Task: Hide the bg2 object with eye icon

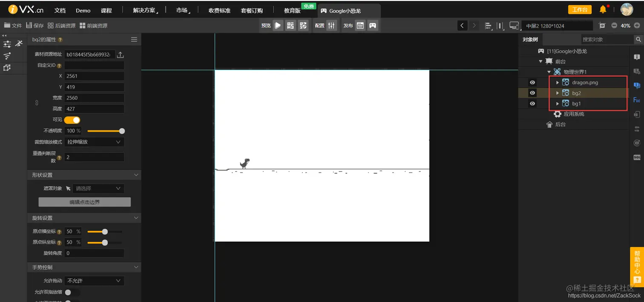Action: click(x=532, y=93)
